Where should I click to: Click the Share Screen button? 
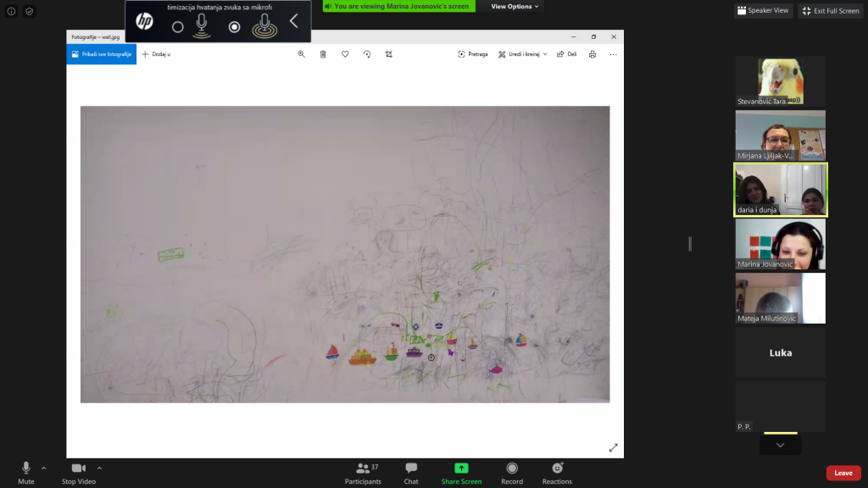[x=461, y=473]
